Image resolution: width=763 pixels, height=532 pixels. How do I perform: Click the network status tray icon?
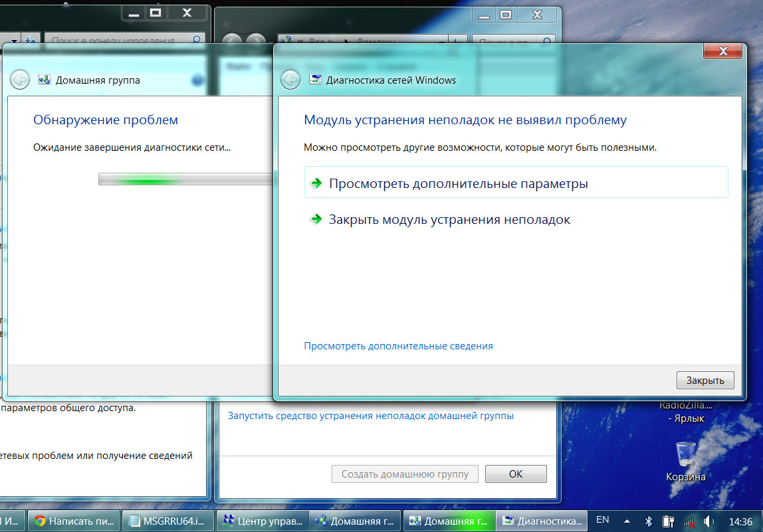coord(689,521)
